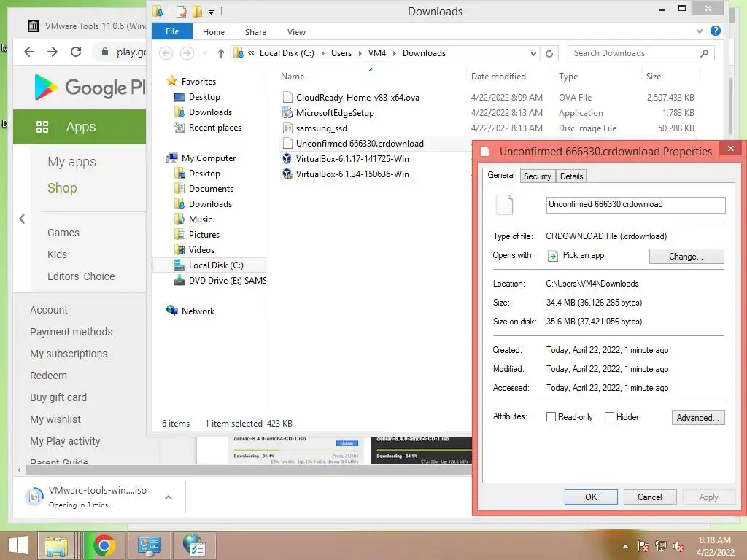747x560 pixels.
Task: Click the Explorer Back navigation arrow
Action: [166, 53]
